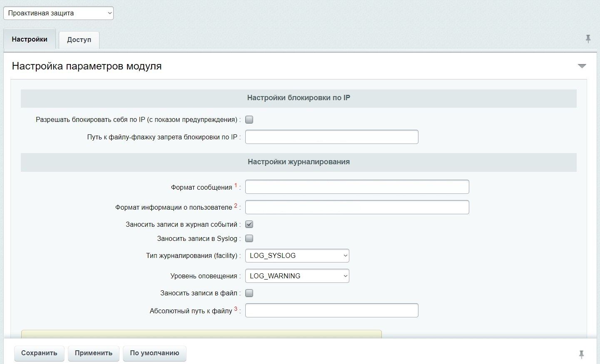Focus the 'Путь к файлу-флажку' input field
Image resolution: width=600 pixels, height=364 pixels.
click(331, 137)
